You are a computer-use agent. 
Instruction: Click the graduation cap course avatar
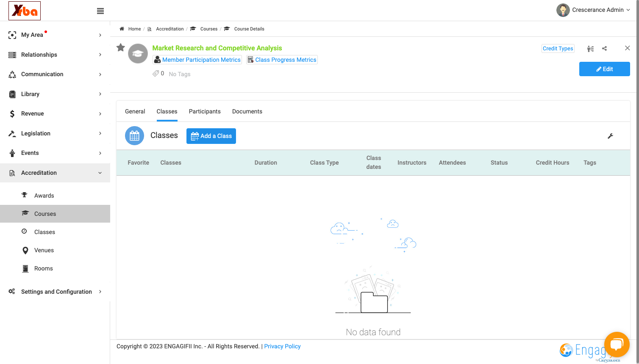tap(138, 53)
